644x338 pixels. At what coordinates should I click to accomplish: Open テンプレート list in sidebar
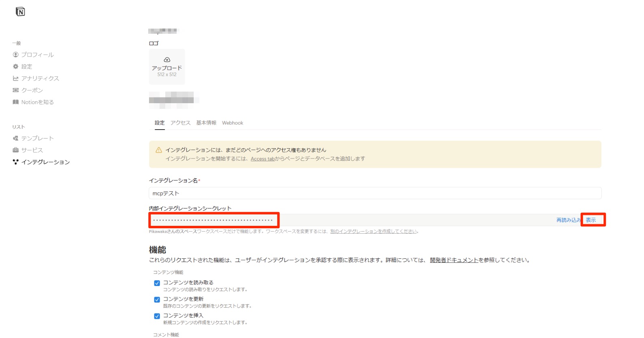coord(37,138)
